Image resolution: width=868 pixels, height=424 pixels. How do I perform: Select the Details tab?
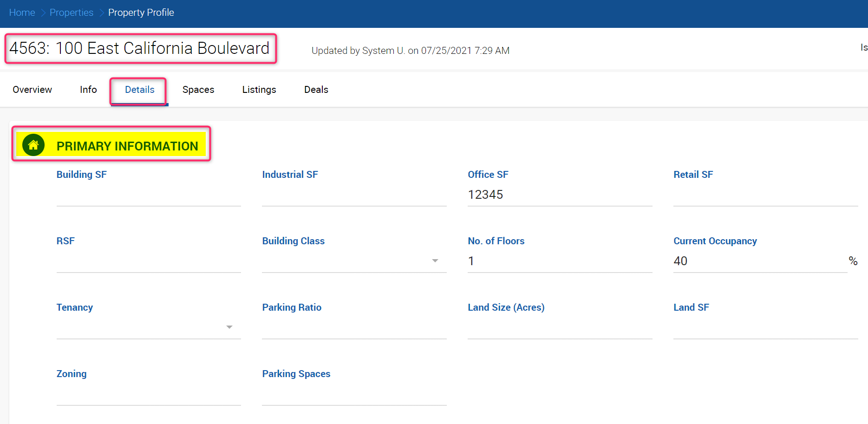(140, 90)
